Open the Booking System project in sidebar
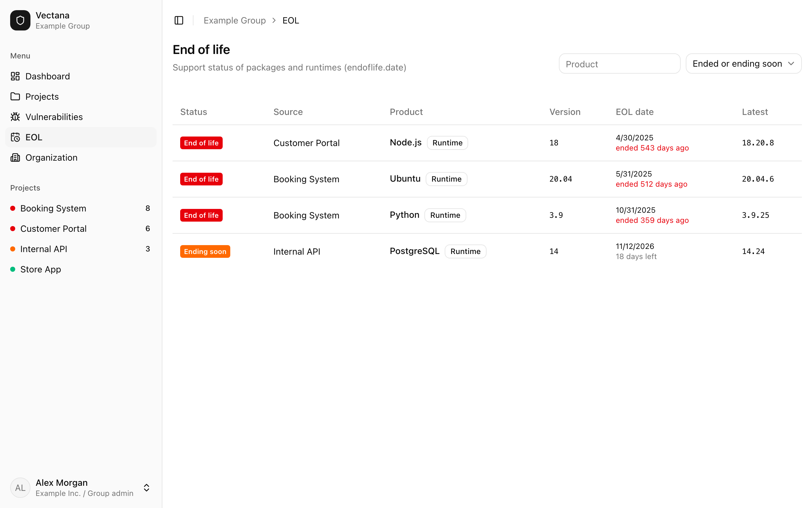Screen dimensions: 812x508 pos(81,208)
